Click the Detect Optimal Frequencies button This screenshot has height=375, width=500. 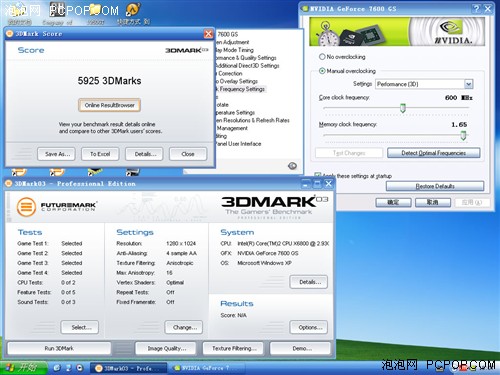[x=433, y=153]
